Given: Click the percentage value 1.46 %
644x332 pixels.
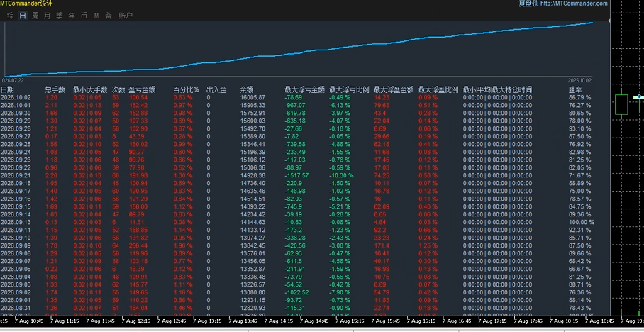Looking at the screenshot, I should (183, 308).
